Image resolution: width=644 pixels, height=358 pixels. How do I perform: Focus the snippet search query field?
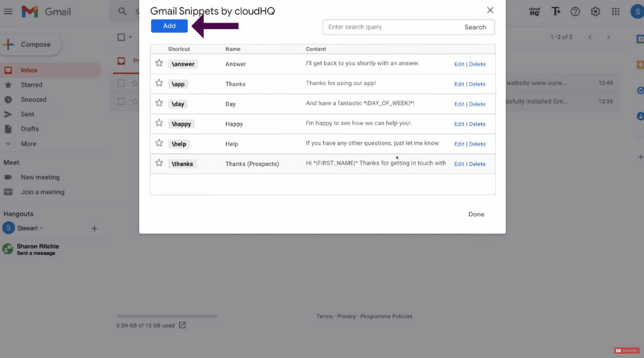click(392, 27)
